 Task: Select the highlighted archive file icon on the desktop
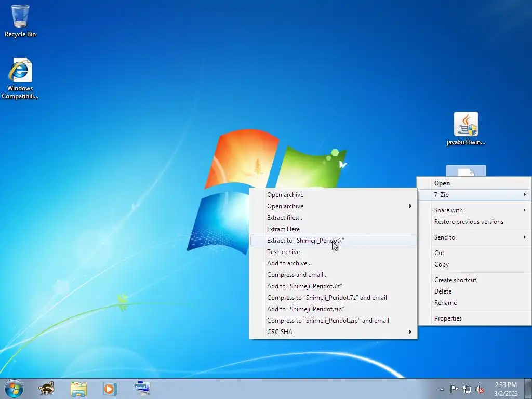click(466, 171)
